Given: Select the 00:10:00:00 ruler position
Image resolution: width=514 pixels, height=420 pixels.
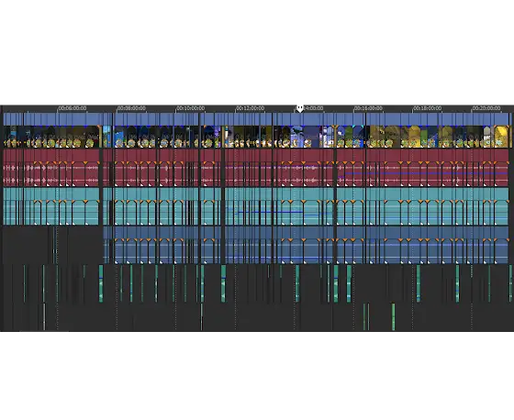Looking at the screenshot, I should 191,108.
